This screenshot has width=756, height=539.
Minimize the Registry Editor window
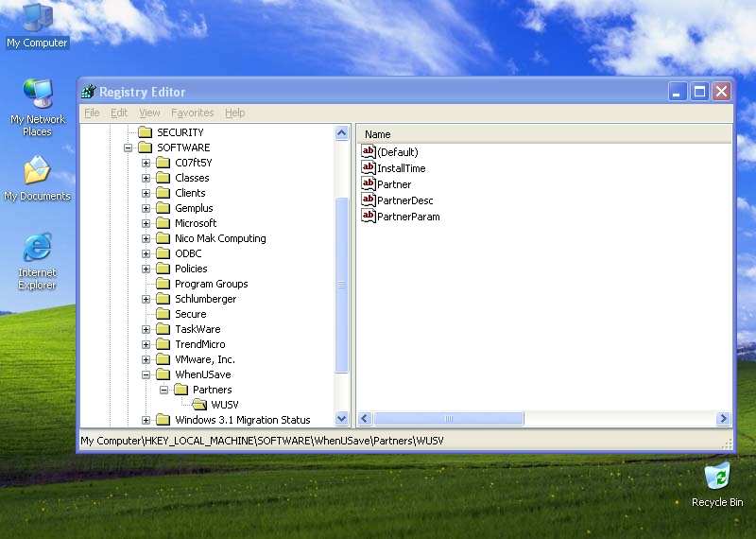pyautogui.click(x=677, y=91)
